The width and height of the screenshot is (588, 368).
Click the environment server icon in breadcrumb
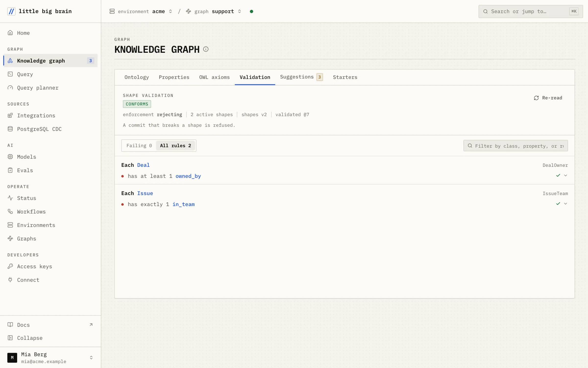click(112, 11)
